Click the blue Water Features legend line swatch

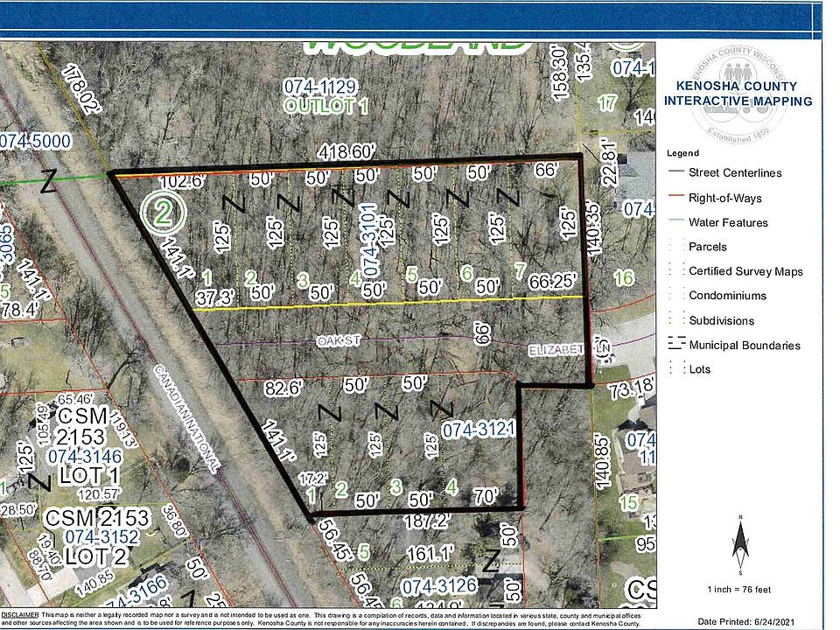click(676, 221)
